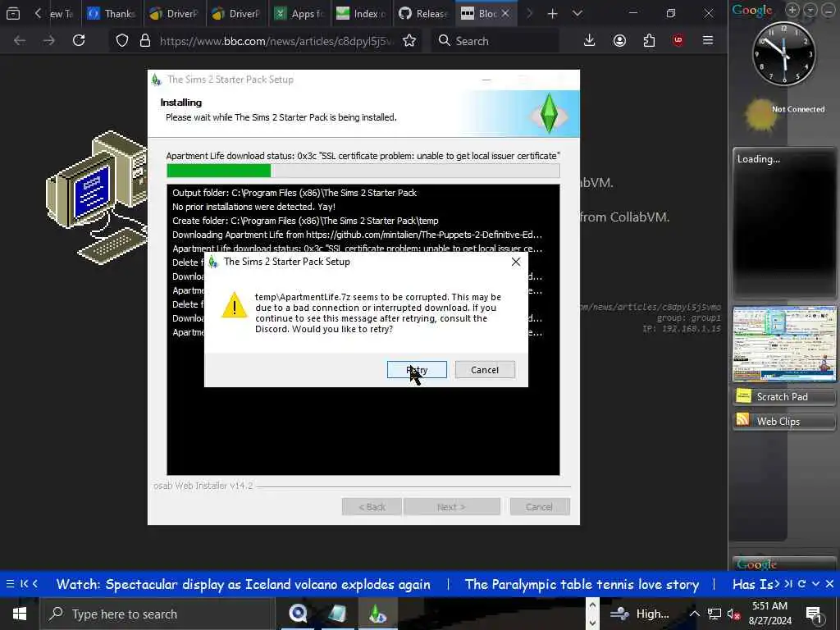Open the Extensions puzzle icon
Image resolution: width=840 pixels, height=630 pixels.
click(649, 41)
